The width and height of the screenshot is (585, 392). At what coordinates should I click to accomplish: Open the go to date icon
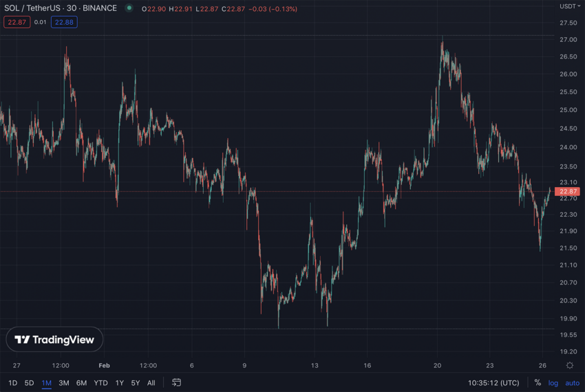click(176, 383)
